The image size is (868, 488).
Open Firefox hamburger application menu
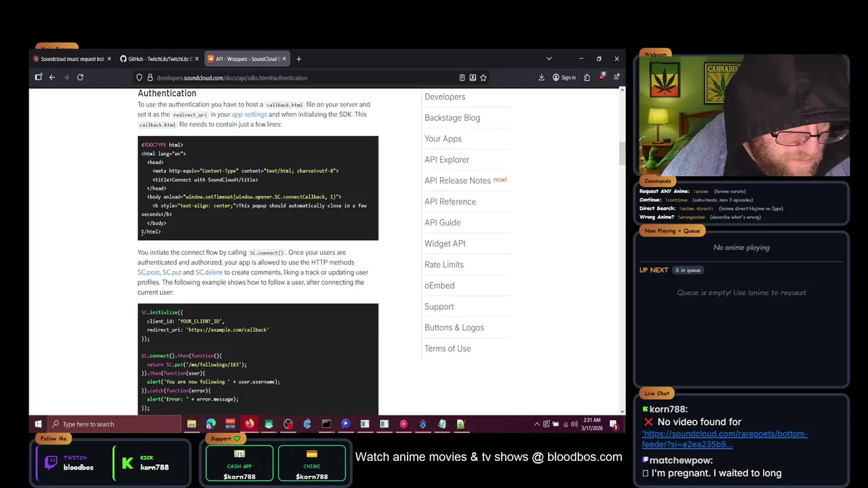tap(616, 78)
